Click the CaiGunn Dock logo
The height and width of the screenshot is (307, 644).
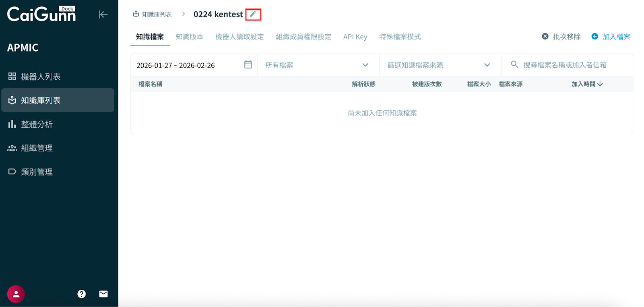(41, 14)
